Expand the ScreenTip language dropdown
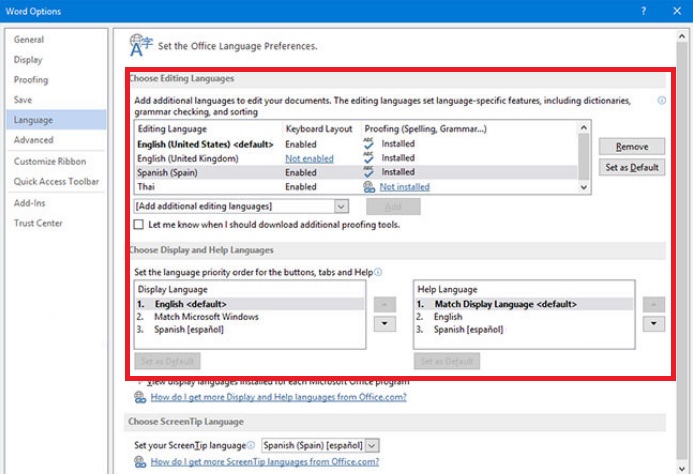 pos(372,445)
